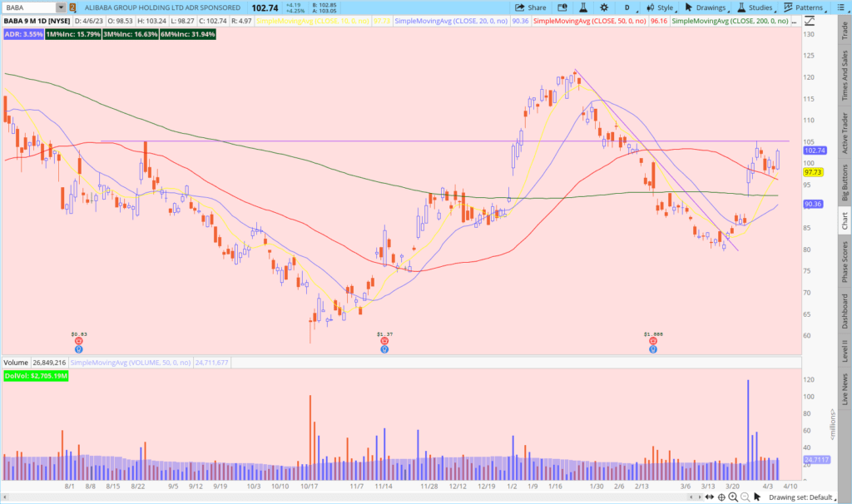Open the Studies menu
852x504 pixels.
click(755, 7)
